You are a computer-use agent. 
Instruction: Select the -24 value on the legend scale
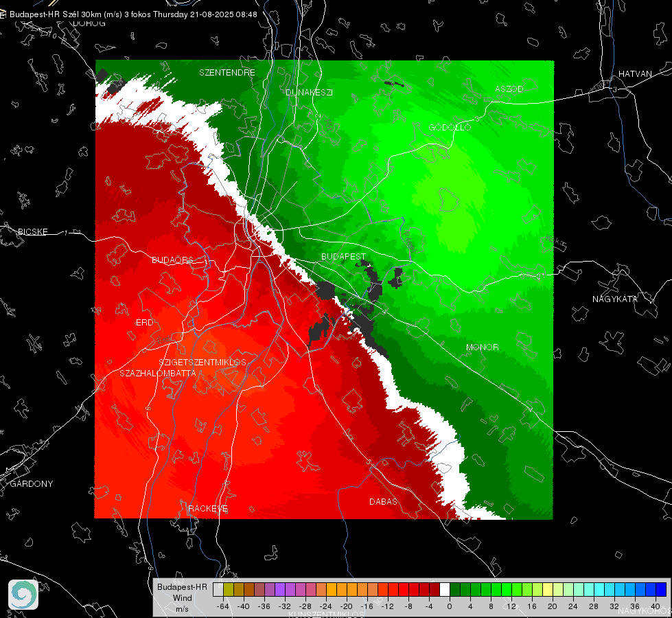tap(326, 606)
